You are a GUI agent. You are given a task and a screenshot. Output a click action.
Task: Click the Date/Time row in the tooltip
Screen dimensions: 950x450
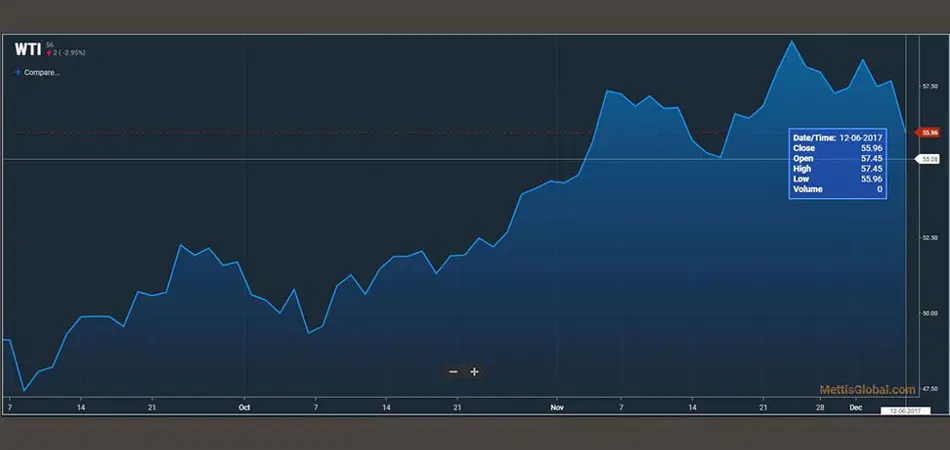(x=837, y=137)
